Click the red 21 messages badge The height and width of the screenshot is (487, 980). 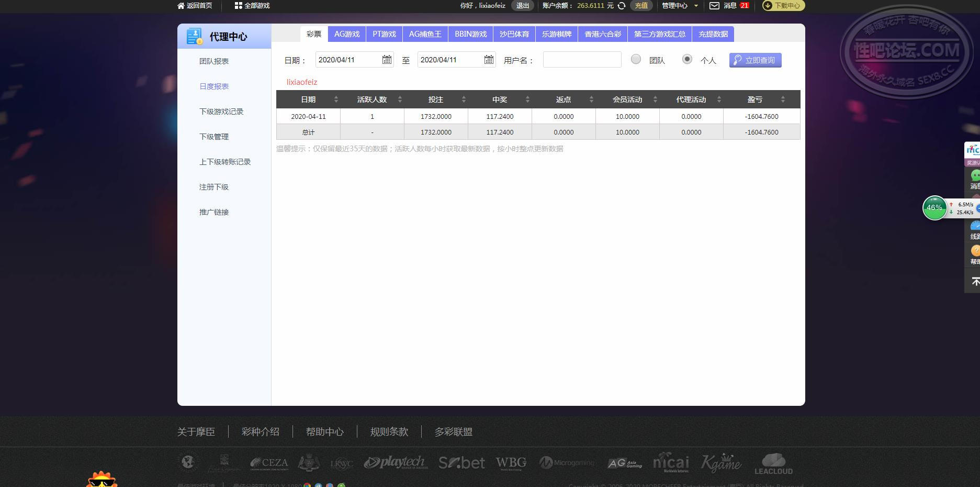tap(745, 6)
